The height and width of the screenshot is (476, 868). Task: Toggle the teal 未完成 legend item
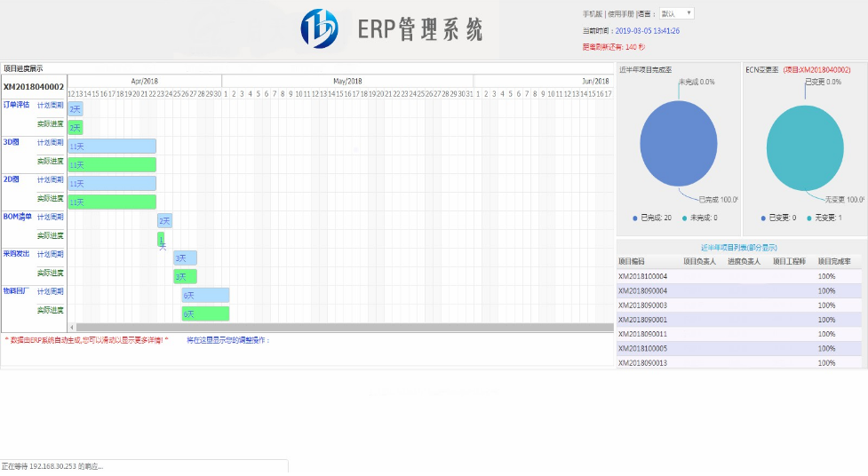[x=699, y=218]
